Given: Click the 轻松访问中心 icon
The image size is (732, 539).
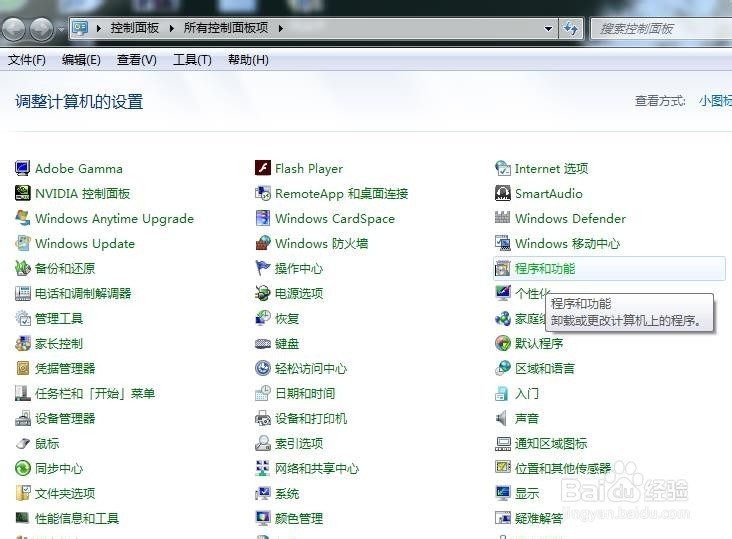Looking at the screenshot, I should click(x=263, y=368).
